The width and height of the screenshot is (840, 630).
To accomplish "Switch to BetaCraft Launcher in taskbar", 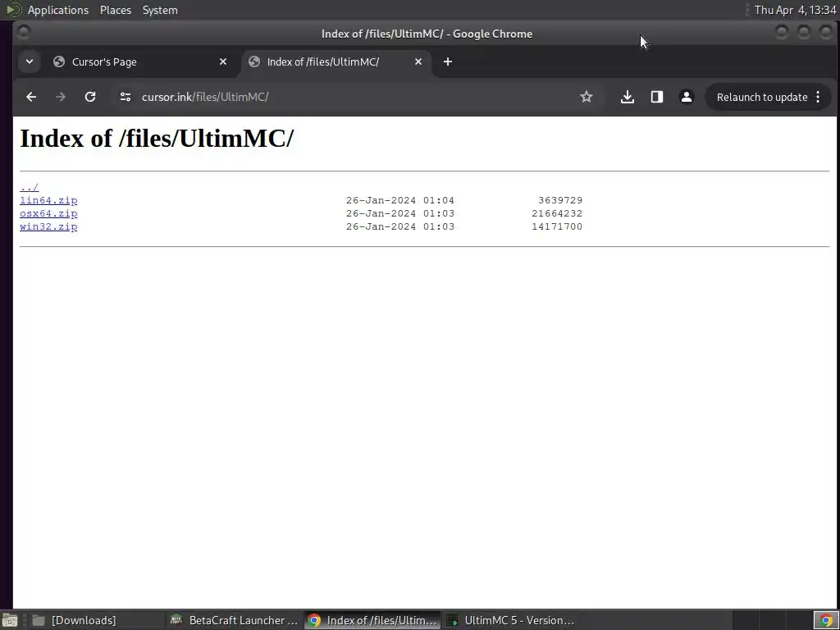I will [x=234, y=620].
